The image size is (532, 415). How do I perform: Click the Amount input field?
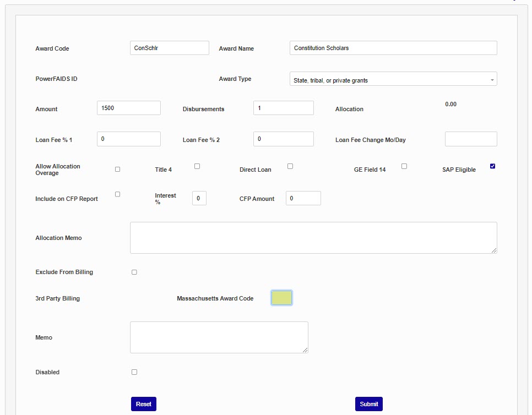pos(128,108)
